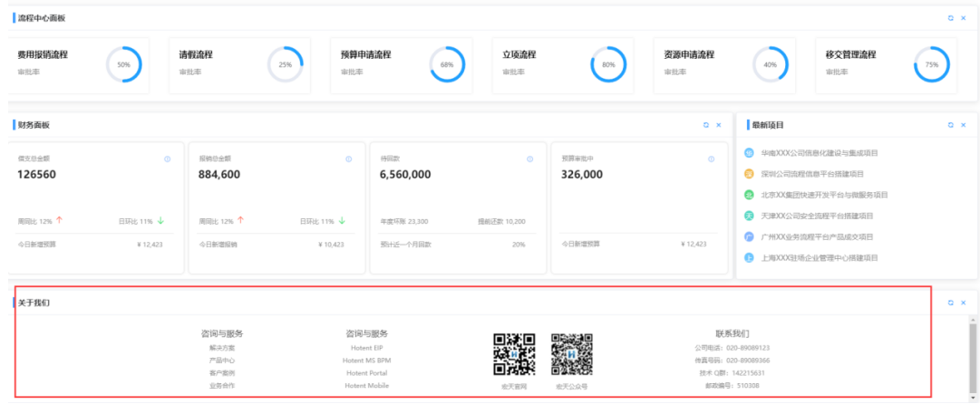Click the 68% ring of 预算申请流程
This screenshot has height=404, width=980.
(x=447, y=64)
